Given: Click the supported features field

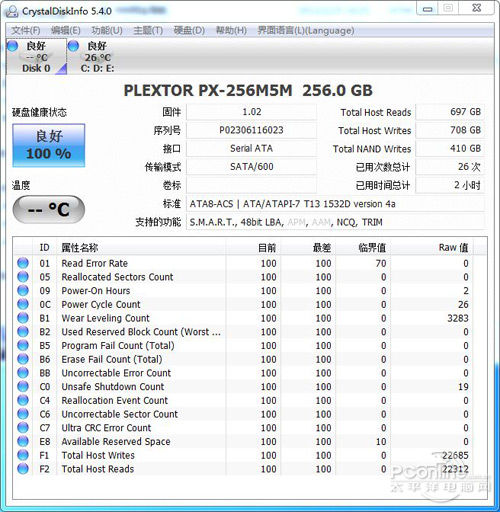Looking at the screenshot, I should [335, 222].
